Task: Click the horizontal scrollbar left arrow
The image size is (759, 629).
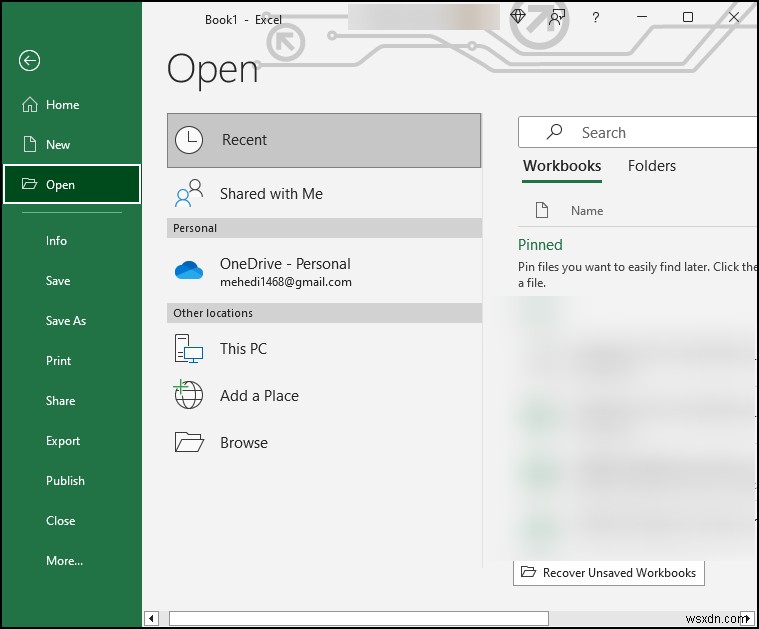Action: point(152,618)
